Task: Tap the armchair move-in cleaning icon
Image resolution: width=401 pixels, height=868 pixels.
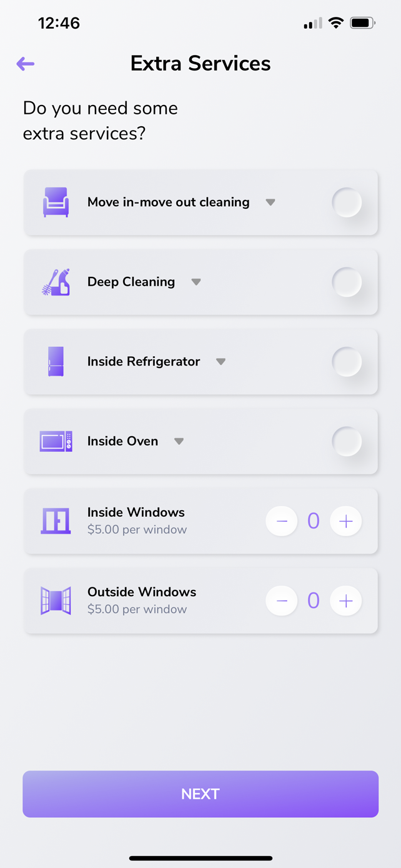Action: pyautogui.click(x=56, y=202)
